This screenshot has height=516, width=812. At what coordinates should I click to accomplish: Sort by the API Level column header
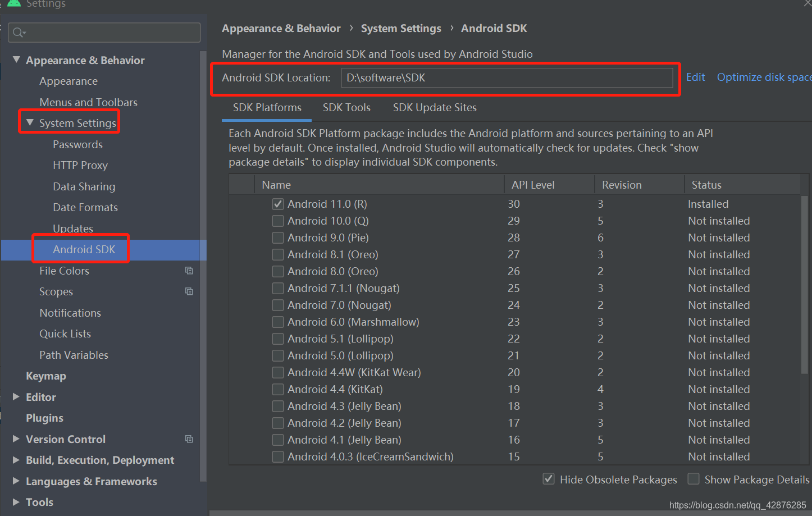[549, 185]
